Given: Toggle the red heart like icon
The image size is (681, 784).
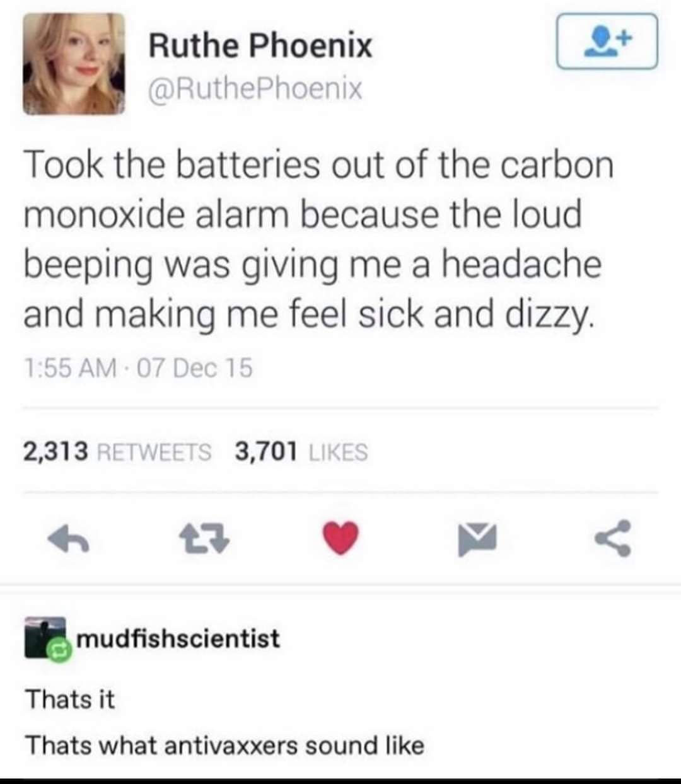Looking at the screenshot, I should (341, 539).
